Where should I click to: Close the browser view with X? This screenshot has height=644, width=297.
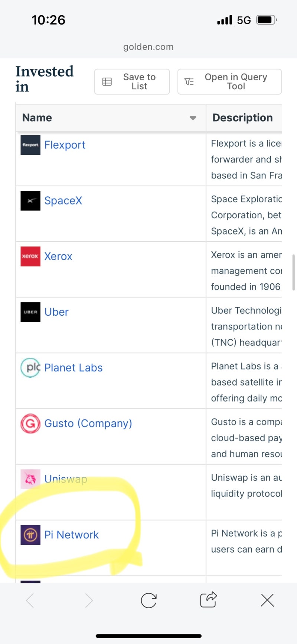(x=267, y=600)
